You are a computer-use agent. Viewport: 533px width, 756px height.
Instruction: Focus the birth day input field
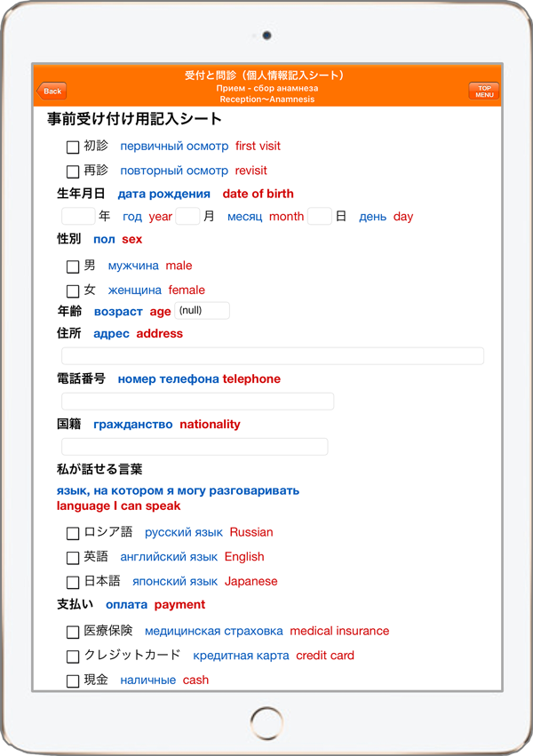click(x=320, y=216)
